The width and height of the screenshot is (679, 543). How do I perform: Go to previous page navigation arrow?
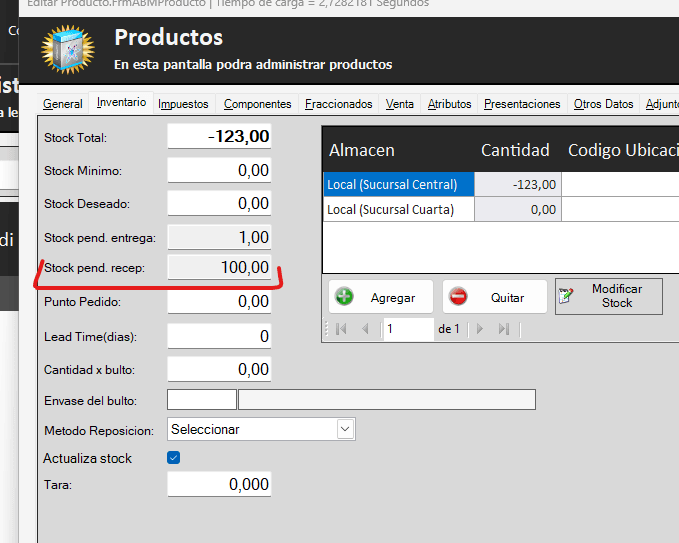364,329
